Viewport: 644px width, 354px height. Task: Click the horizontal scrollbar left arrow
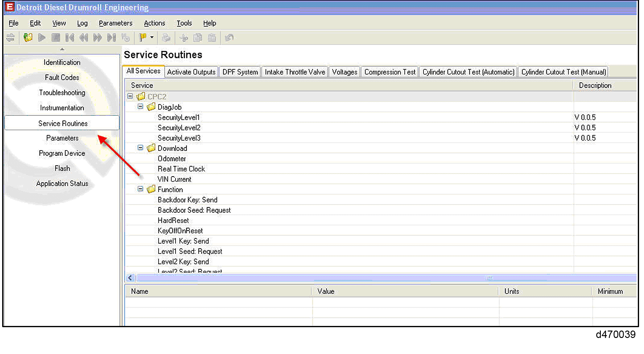[130, 278]
